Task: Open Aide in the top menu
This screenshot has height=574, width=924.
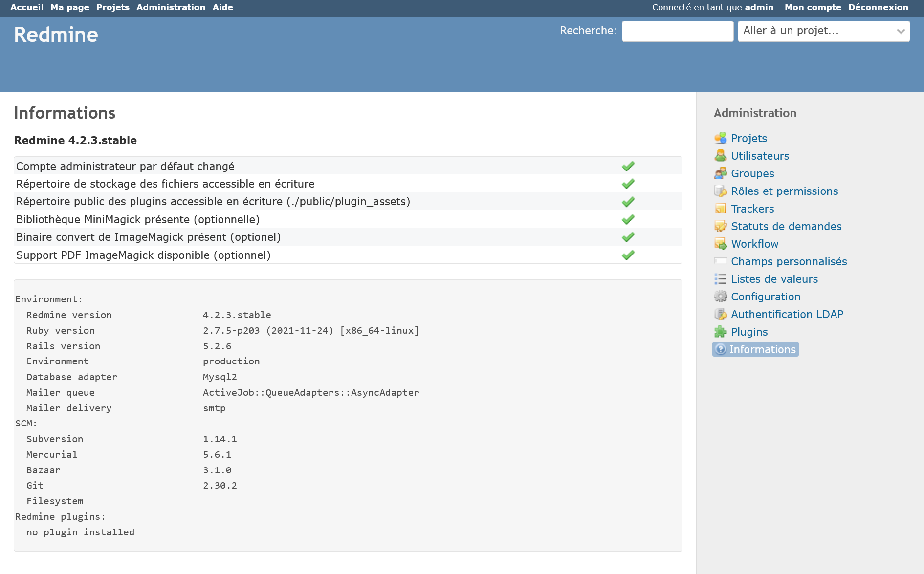Action: (x=223, y=7)
